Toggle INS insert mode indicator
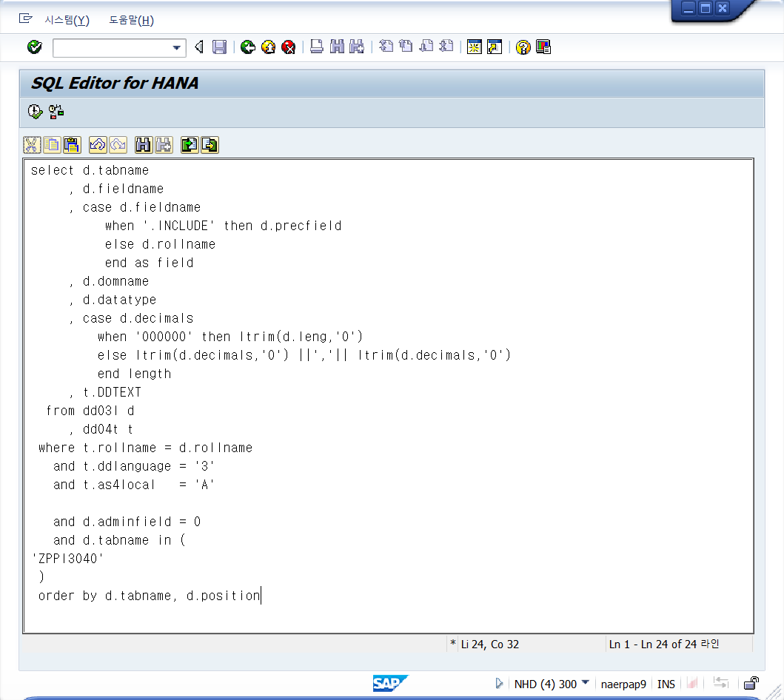This screenshot has width=784, height=700. tap(666, 684)
